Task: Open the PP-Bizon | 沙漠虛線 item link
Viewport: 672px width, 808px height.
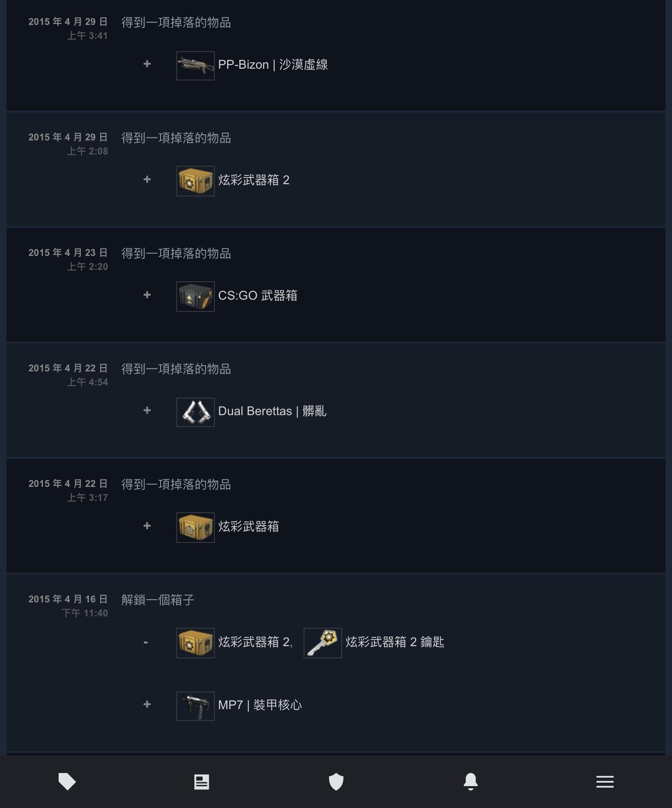Action: pyautogui.click(x=273, y=65)
